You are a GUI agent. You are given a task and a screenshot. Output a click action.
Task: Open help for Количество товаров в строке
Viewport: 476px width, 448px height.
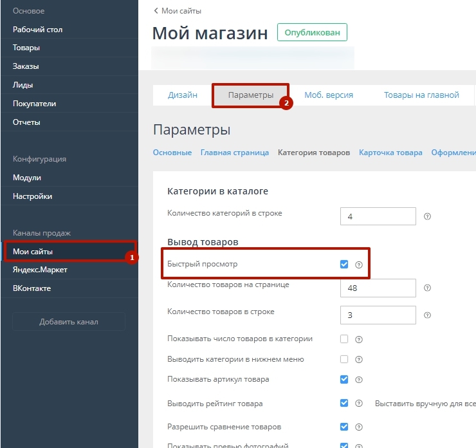(427, 315)
